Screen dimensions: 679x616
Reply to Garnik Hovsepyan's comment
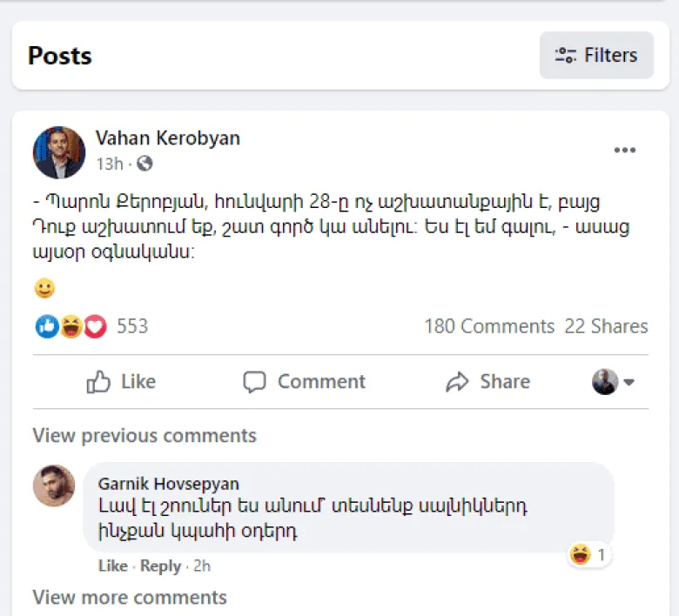(160, 566)
